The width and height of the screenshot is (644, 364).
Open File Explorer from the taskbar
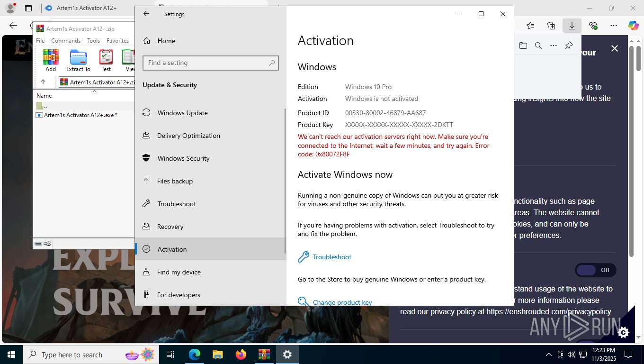217,355
